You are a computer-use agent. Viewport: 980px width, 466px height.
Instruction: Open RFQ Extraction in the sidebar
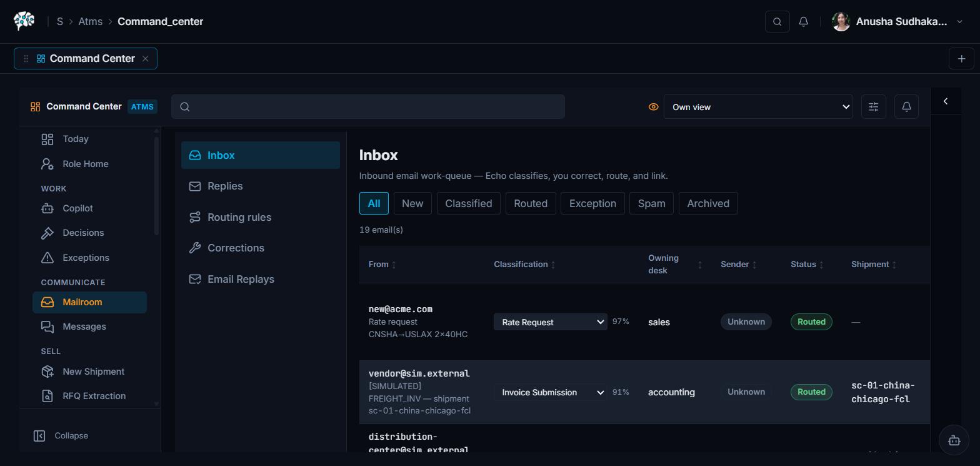[x=89, y=396]
